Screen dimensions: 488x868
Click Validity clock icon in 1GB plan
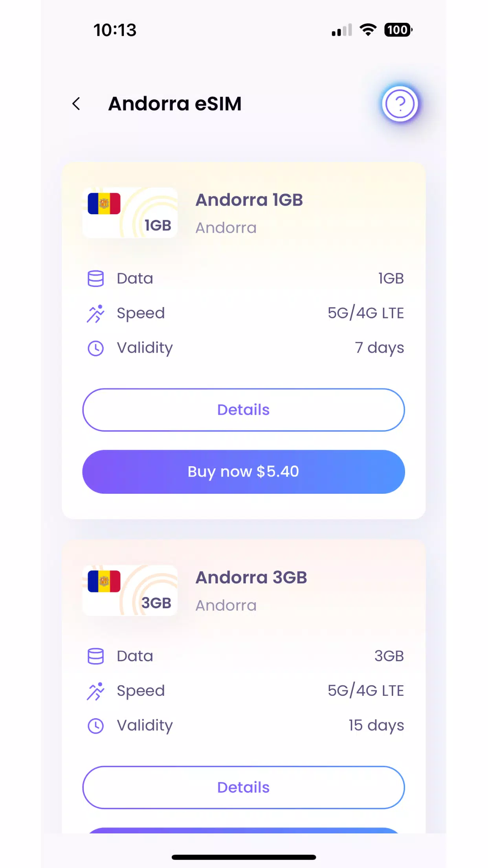(95, 348)
